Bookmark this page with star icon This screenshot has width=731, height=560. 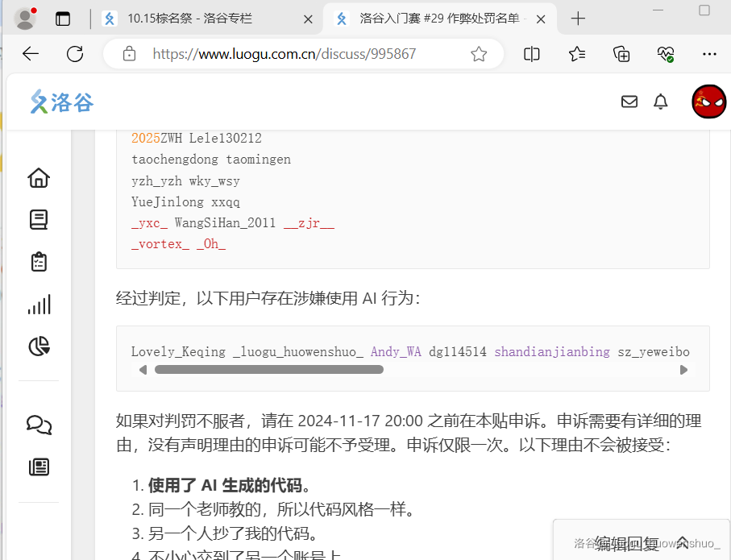pos(479,54)
